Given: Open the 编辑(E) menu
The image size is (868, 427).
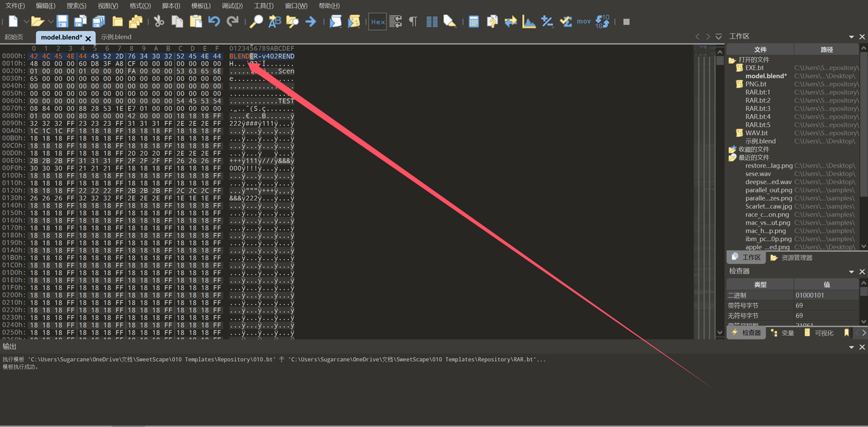Looking at the screenshot, I should click(45, 5).
